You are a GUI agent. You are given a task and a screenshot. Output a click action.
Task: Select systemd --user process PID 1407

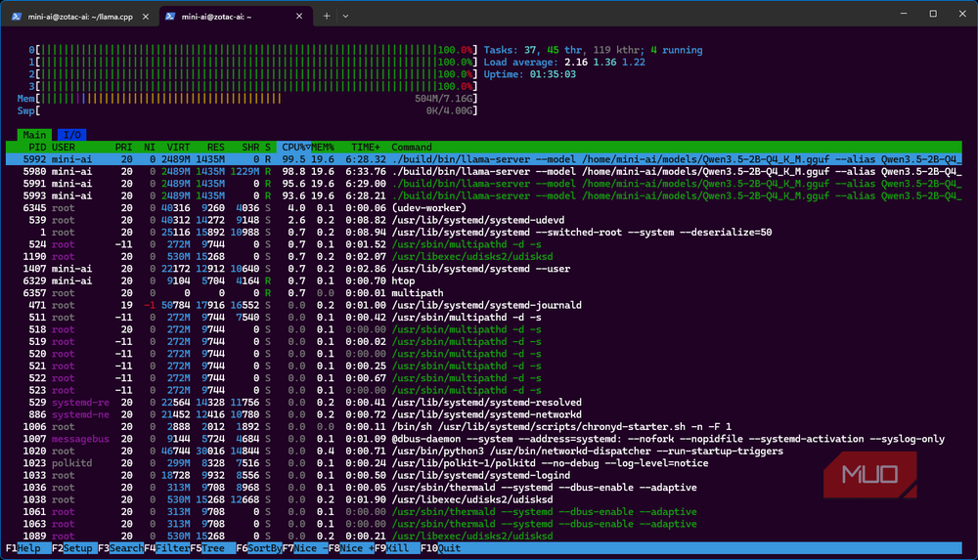pos(483,269)
